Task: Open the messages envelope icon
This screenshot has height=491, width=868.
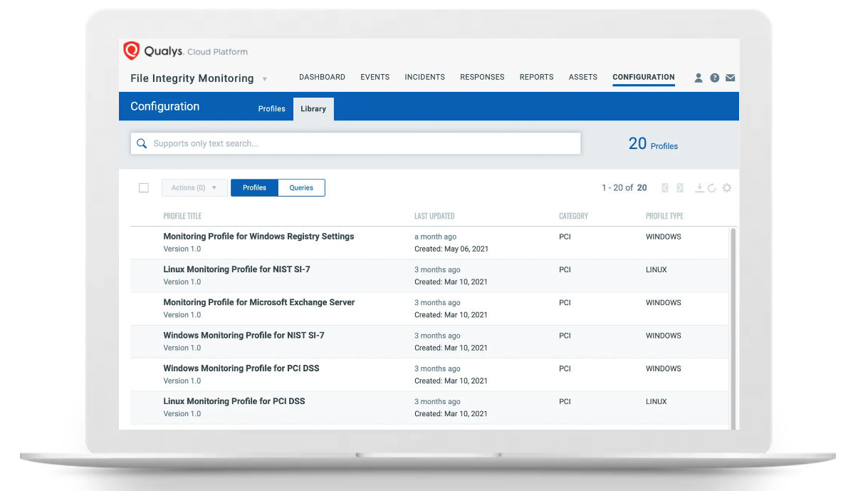Action: pos(730,78)
